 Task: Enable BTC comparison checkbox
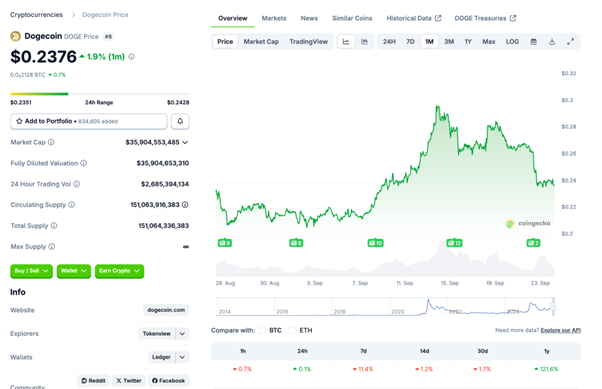262,330
